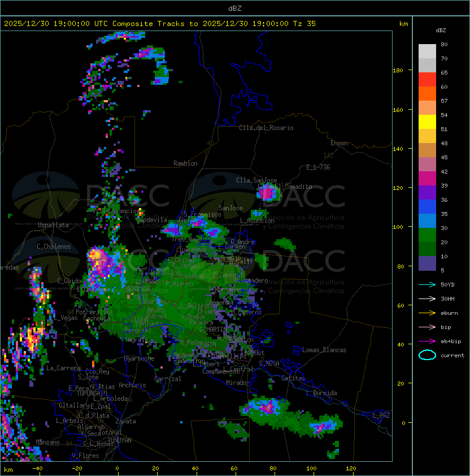Click the 'Mirador' map label
The image size is (470, 476).
(238, 383)
